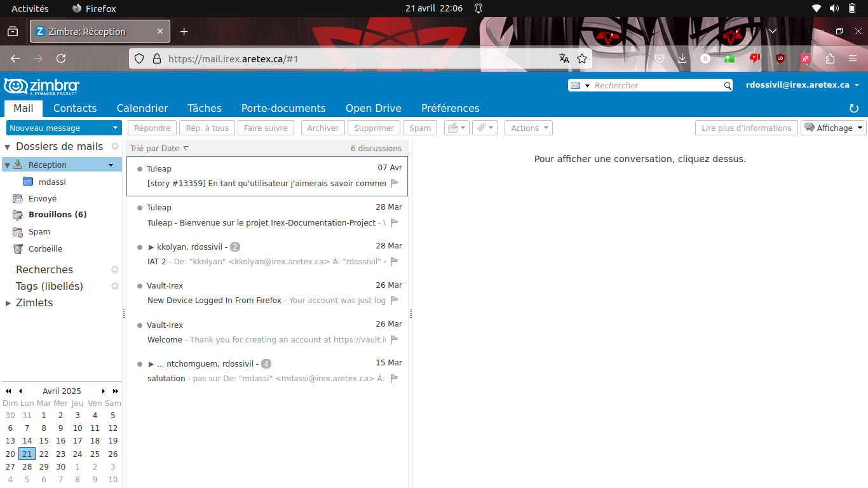Open search type dropdown beside mail icon
The image size is (868, 488).
pos(587,85)
